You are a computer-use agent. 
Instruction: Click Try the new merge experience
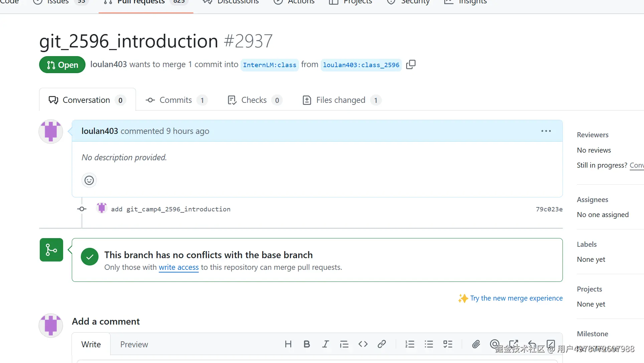[x=516, y=298]
